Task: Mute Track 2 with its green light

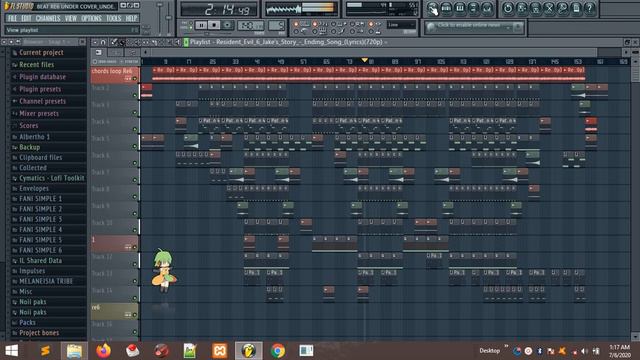Action: [135, 96]
